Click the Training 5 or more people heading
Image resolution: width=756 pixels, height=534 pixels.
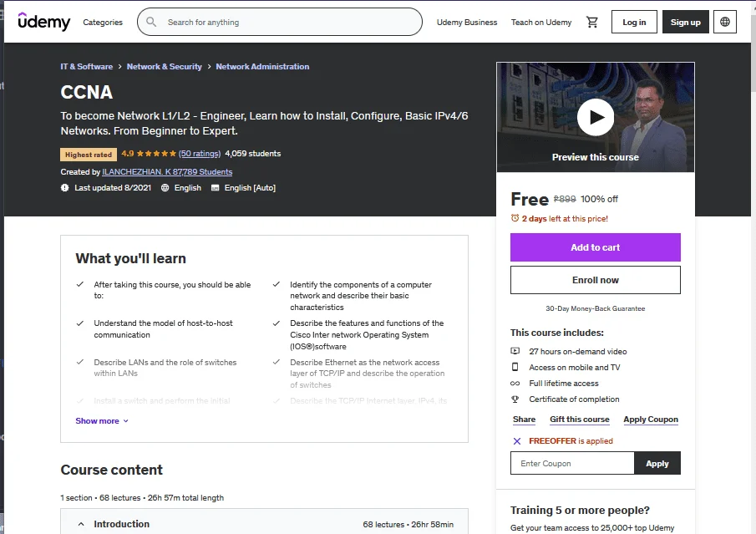(580, 510)
